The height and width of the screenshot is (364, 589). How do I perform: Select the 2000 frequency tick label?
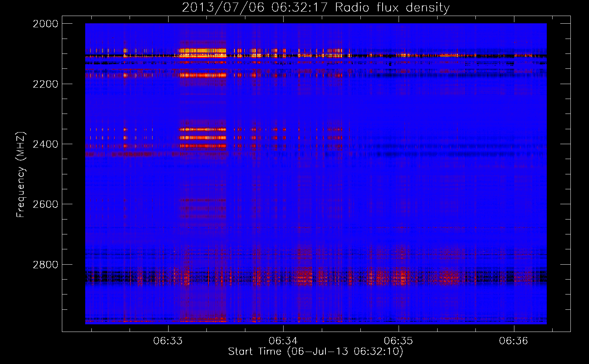point(46,24)
